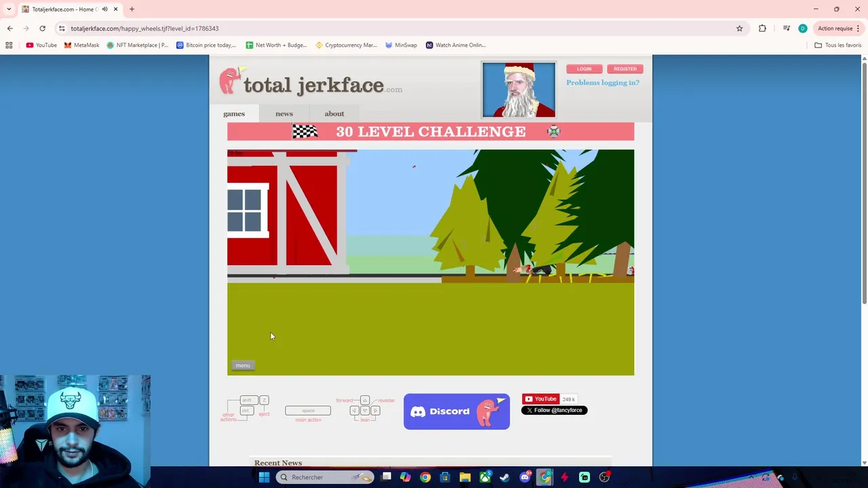Open NFT Marketplace bookmark
This screenshot has width=868, height=488.
138,45
